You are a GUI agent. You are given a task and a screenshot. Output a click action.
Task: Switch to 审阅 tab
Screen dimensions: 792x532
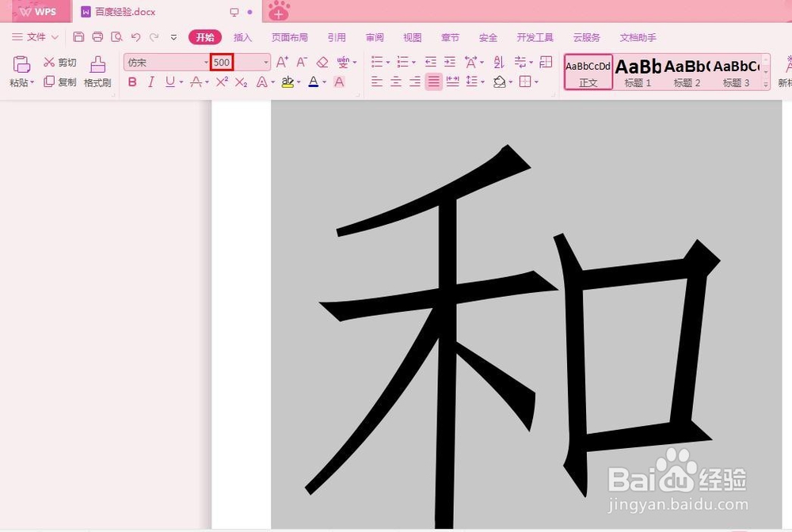pos(375,37)
